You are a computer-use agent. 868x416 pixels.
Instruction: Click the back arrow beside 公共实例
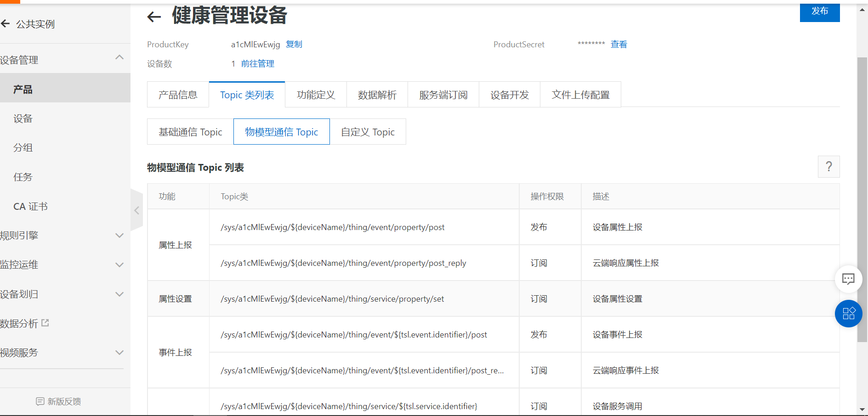[x=6, y=23]
